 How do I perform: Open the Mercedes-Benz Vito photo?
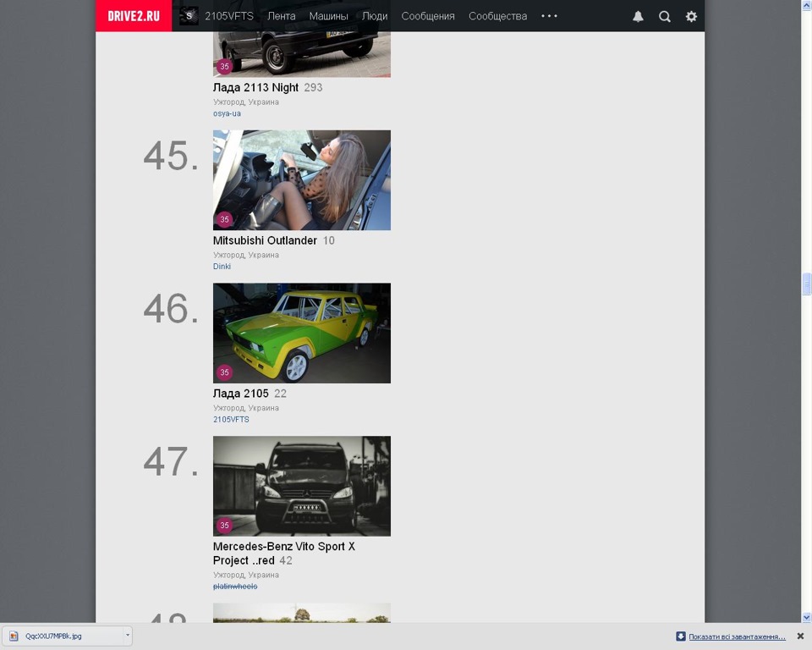(x=302, y=486)
